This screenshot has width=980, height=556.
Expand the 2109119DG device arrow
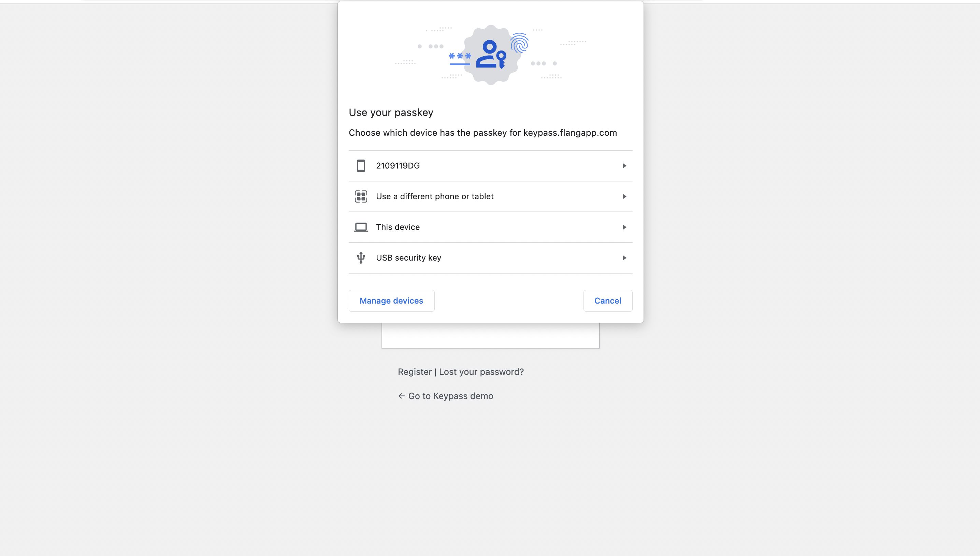click(x=624, y=166)
